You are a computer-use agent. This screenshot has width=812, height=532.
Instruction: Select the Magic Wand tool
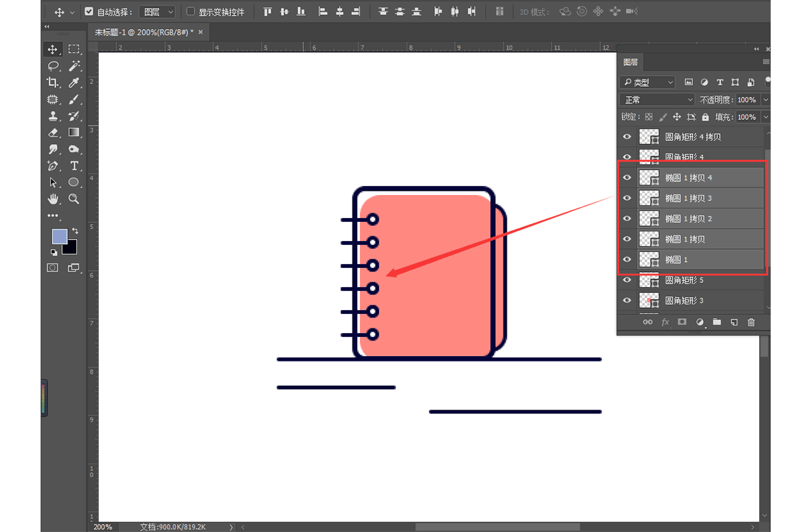tap(74, 66)
